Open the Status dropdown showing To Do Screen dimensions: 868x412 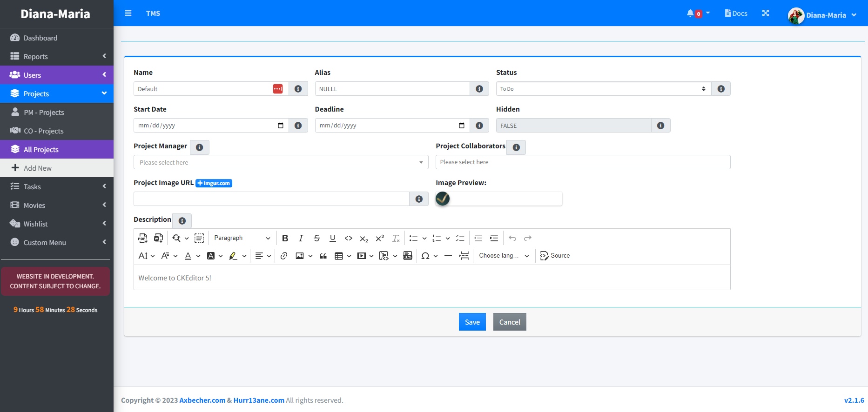(603, 89)
